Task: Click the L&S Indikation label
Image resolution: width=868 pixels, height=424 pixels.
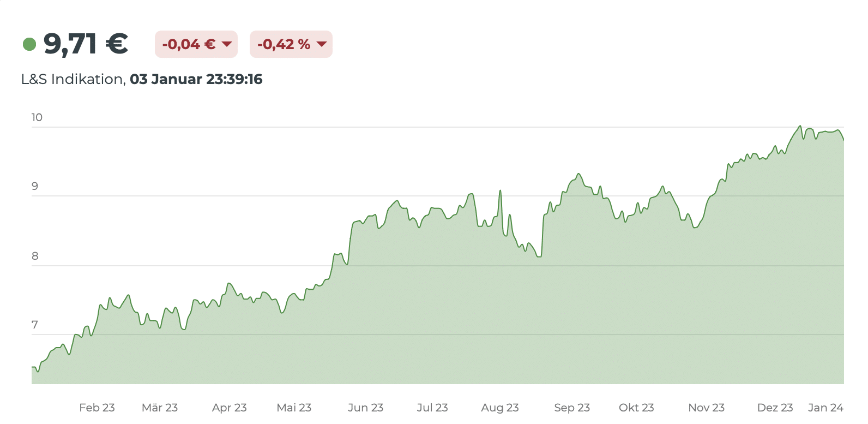Action: 72,80
